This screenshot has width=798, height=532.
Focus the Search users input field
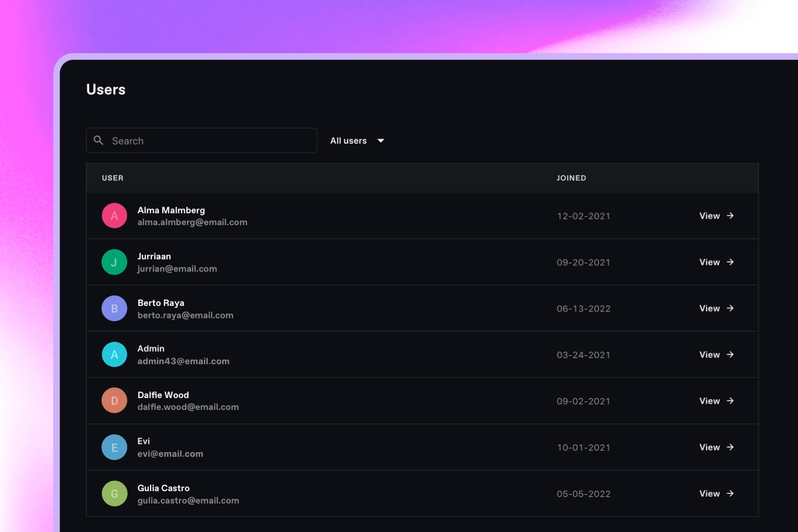tap(201, 141)
